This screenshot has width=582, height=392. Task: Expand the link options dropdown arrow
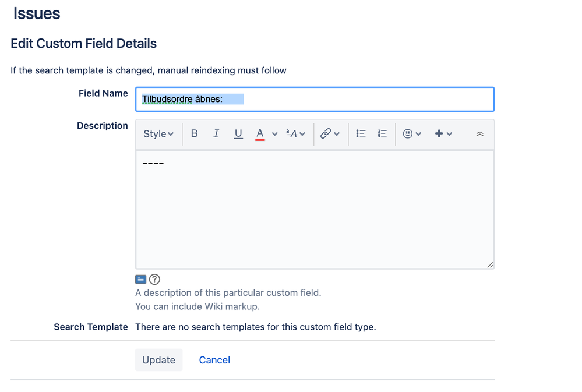tap(337, 134)
